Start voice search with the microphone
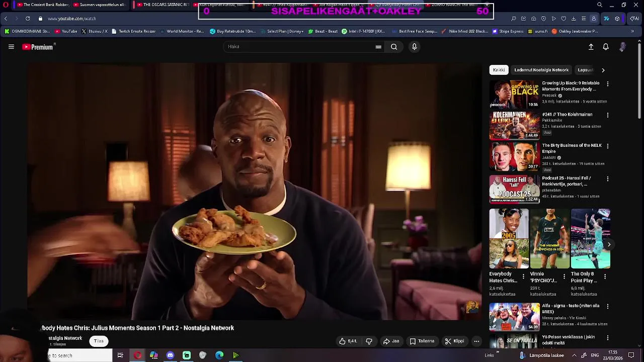This screenshot has height=362, width=644. (x=415, y=47)
